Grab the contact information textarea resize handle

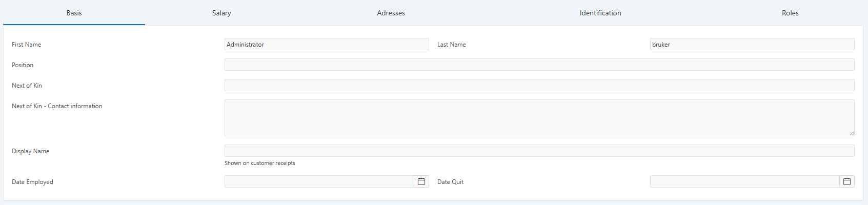click(852, 133)
